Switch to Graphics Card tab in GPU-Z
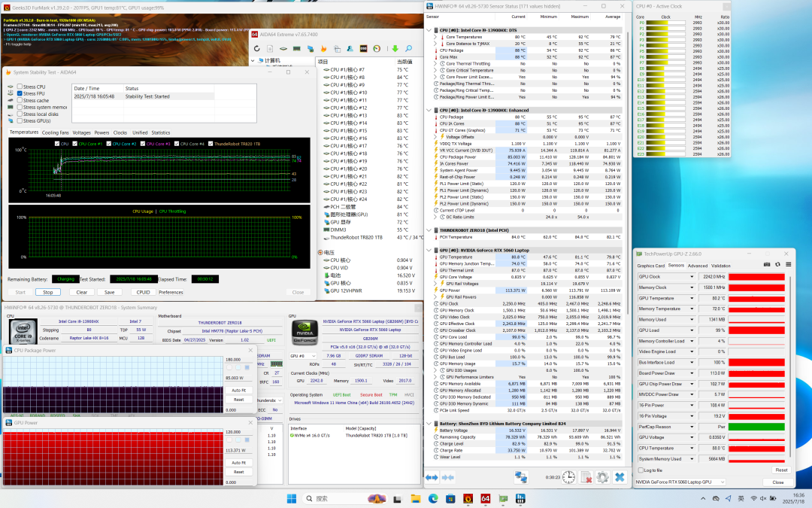Screen dimensions: 812x508 click(650, 266)
